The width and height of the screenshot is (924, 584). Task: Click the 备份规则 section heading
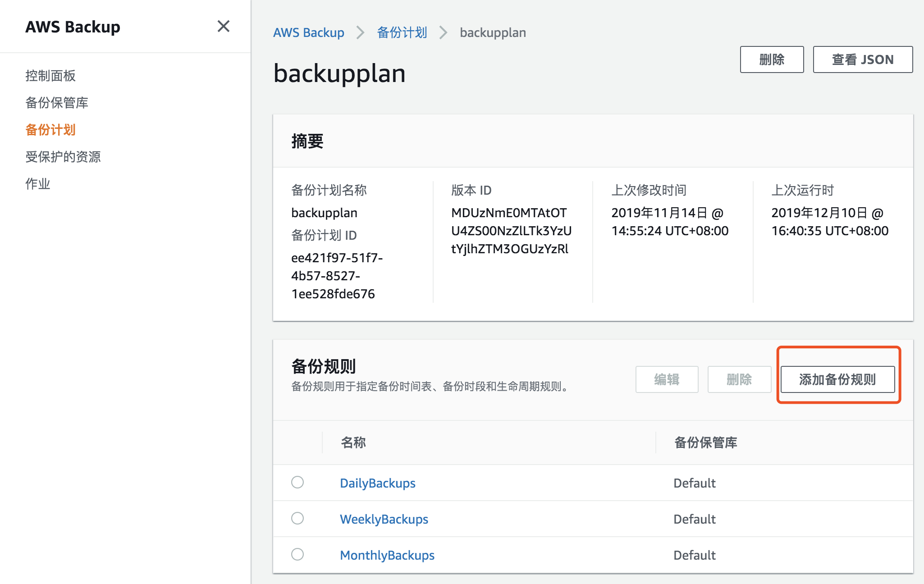pos(324,366)
